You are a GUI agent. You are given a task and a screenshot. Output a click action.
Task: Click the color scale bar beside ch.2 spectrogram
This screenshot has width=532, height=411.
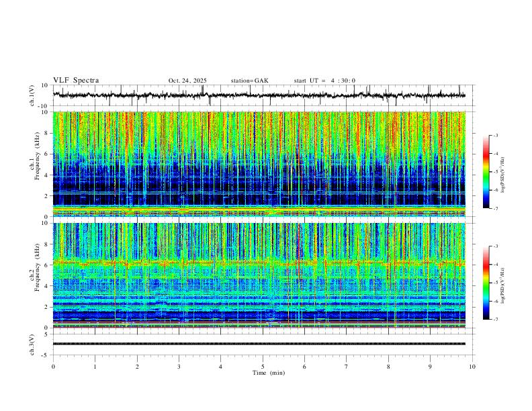point(486,283)
